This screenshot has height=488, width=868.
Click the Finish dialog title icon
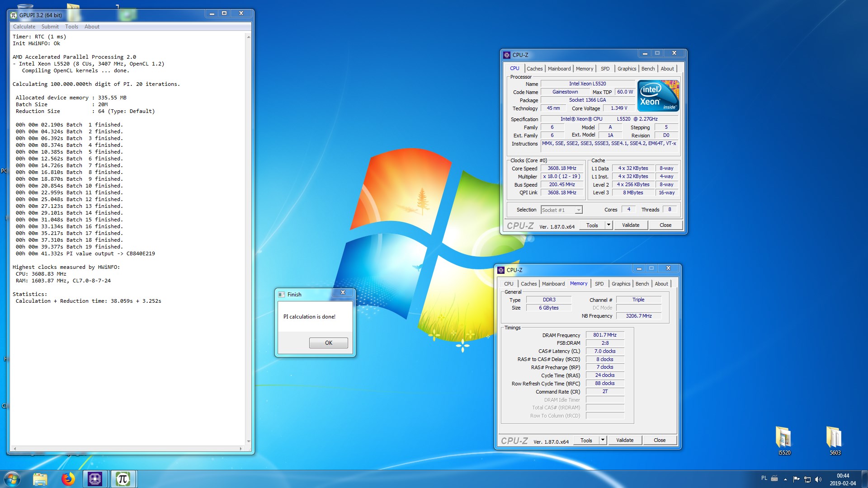(x=282, y=294)
